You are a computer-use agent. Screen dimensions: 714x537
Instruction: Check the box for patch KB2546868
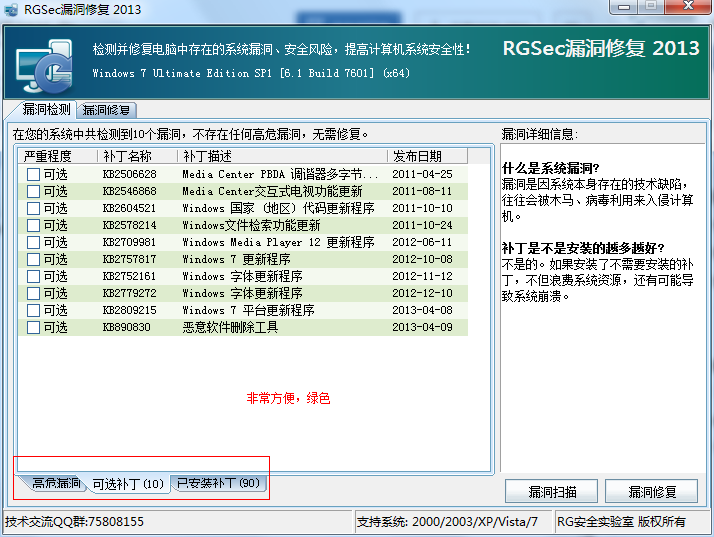coord(33,191)
